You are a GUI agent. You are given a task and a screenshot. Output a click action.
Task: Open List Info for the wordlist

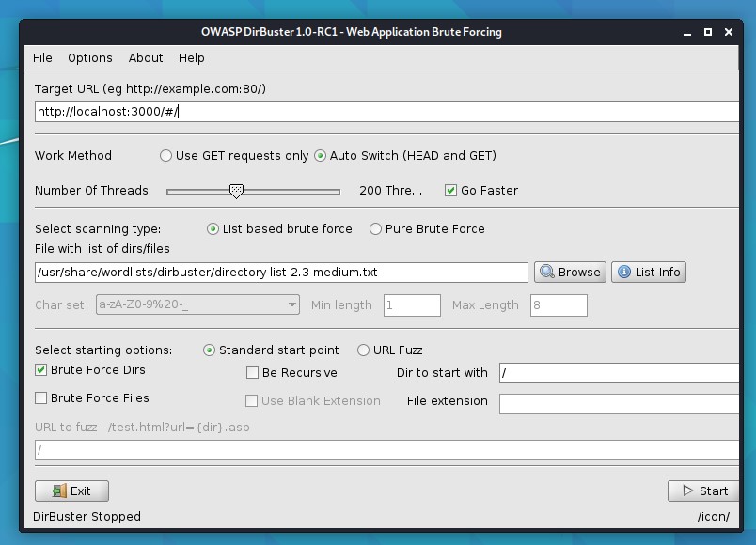click(648, 272)
